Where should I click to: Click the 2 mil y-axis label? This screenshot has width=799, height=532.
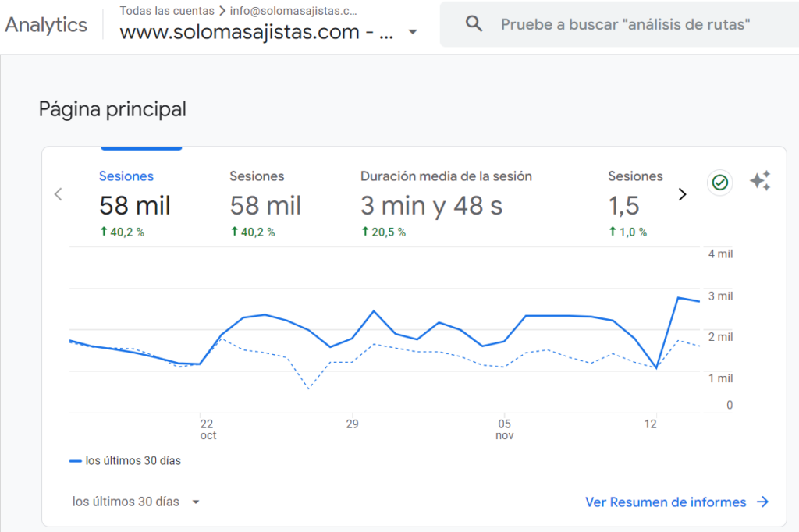[x=720, y=337]
